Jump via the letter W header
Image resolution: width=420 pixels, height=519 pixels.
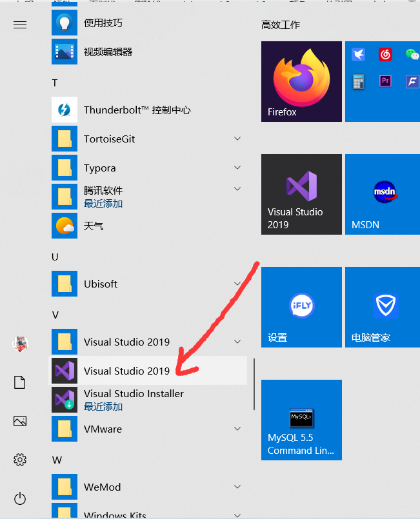click(x=57, y=460)
